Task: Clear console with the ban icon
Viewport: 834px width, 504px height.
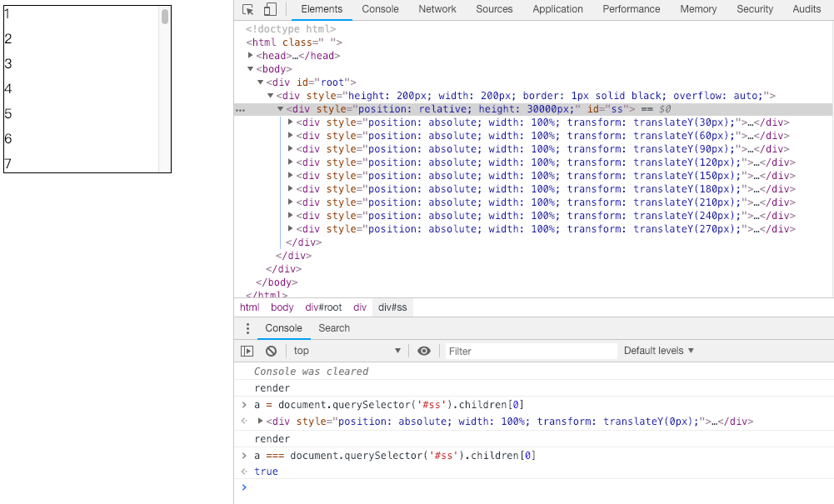Action: pos(272,351)
